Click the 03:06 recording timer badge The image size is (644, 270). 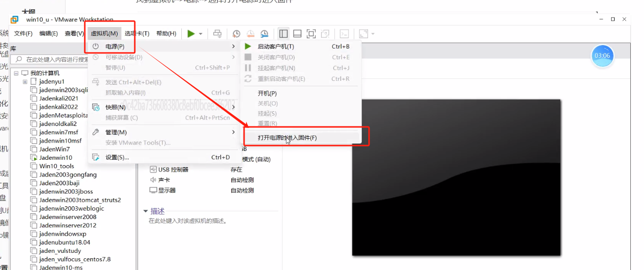click(602, 56)
